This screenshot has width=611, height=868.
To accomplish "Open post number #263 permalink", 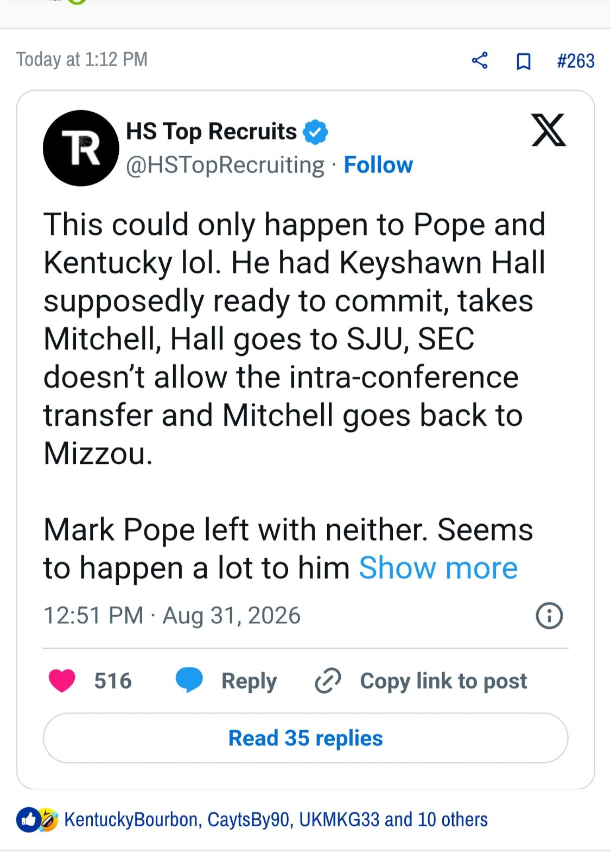I will pos(576,61).
